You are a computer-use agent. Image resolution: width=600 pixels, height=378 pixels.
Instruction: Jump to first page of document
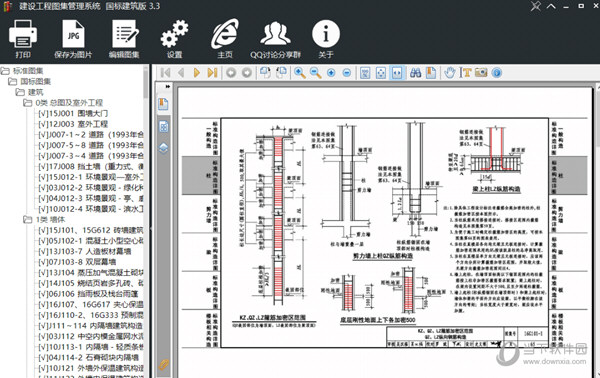(165, 73)
